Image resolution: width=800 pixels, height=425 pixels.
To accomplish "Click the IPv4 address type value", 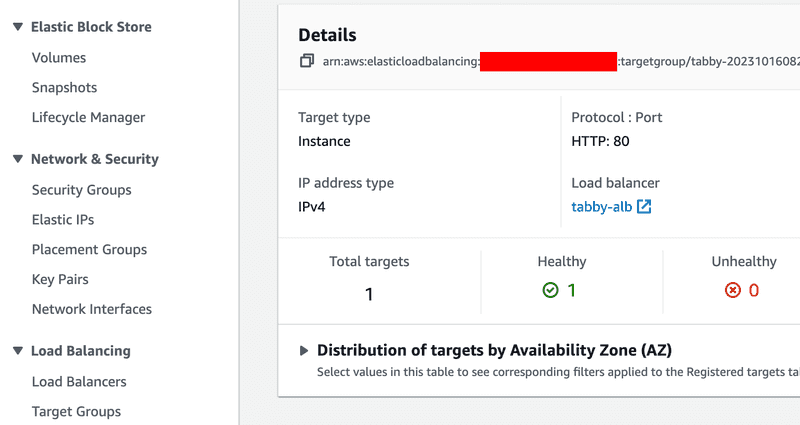I will click(312, 207).
